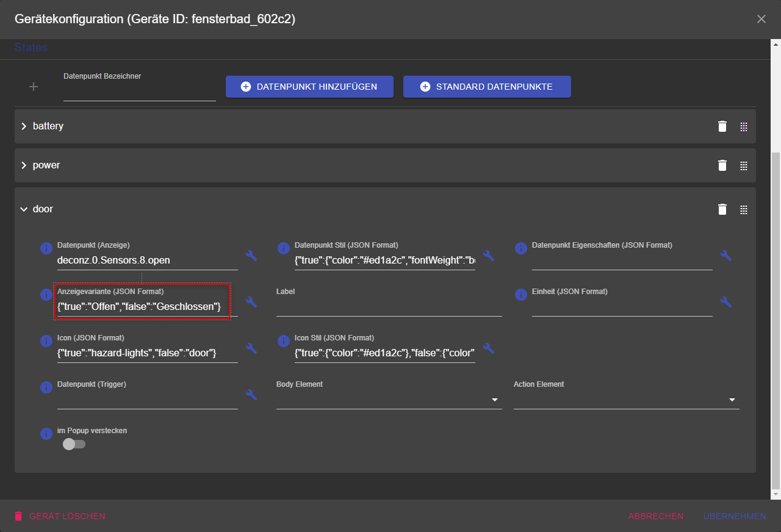Screen dimensions: 781x532
Task: Show info for Icon (JSON Format)
Action: click(x=46, y=341)
